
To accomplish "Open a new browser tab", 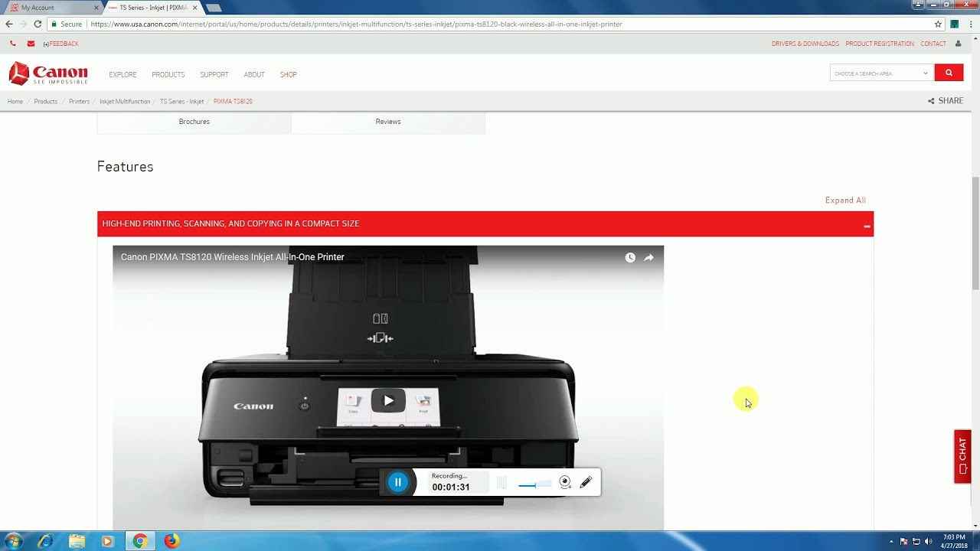I will click(214, 8).
